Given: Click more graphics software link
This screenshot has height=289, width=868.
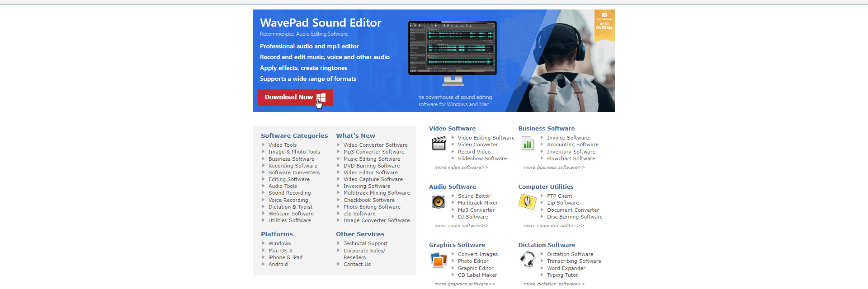Looking at the screenshot, I should (x=464, y=284).
